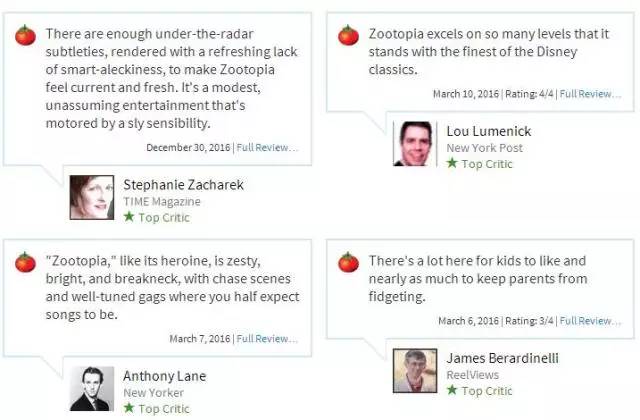Viewport: 640px width, 420px height.
Task: Open Full Review link dated March 7, 2016
Action: tap(267, 339)
